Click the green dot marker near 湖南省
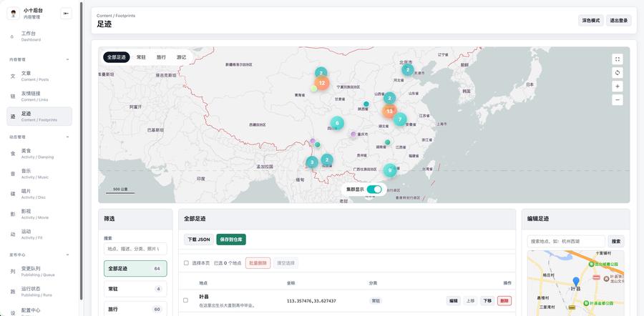Viewport: 644px width, 316px height. 387,142
